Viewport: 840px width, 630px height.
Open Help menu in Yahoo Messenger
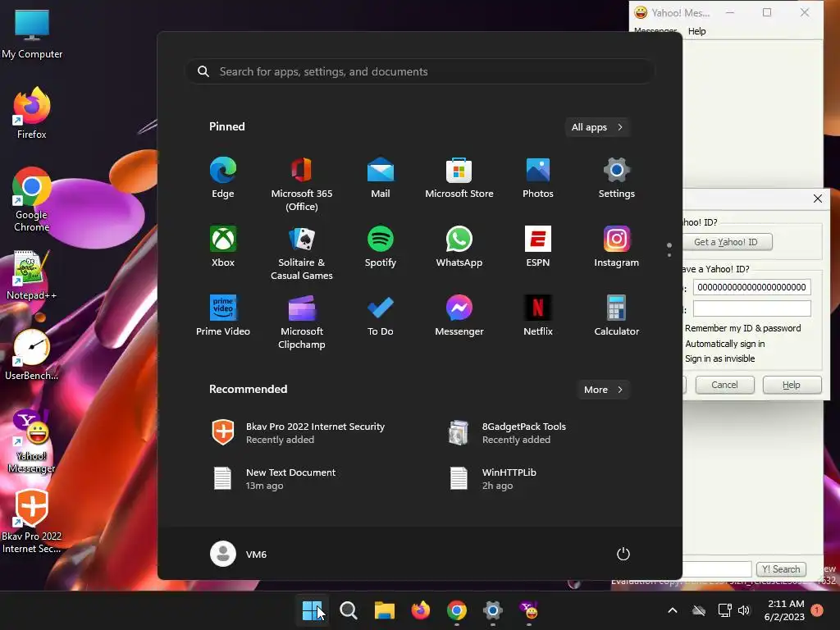pos(696,31)
